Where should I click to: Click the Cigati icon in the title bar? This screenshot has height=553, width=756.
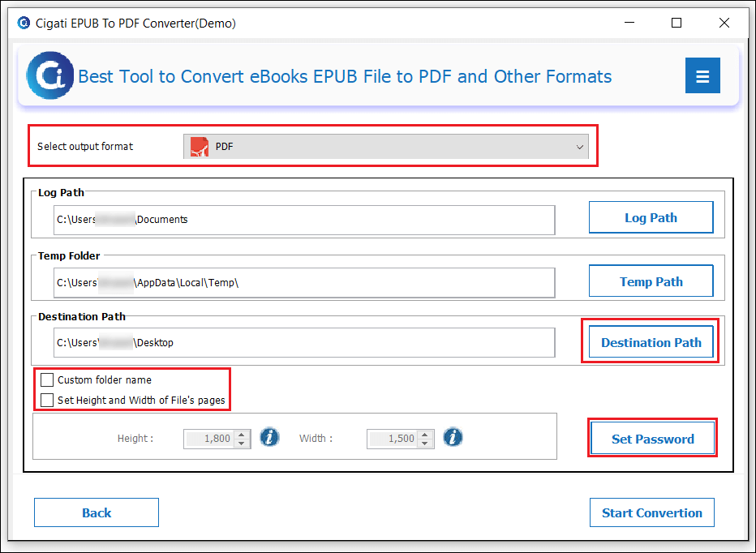(x=24, y=24)
